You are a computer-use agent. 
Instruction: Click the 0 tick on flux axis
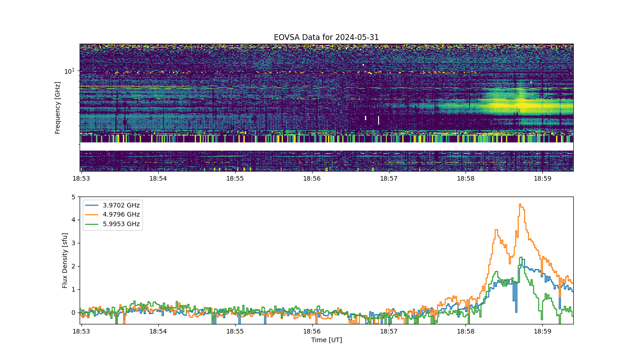point(73,313)
